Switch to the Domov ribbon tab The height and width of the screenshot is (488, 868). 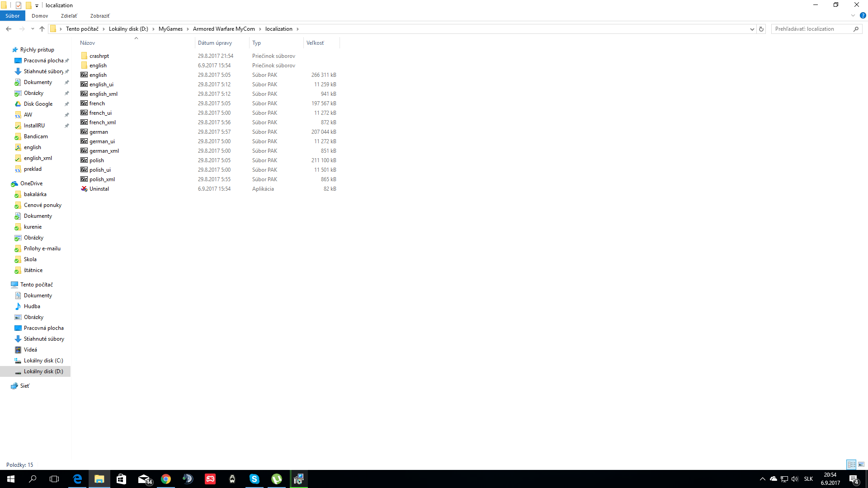[40, 16]
